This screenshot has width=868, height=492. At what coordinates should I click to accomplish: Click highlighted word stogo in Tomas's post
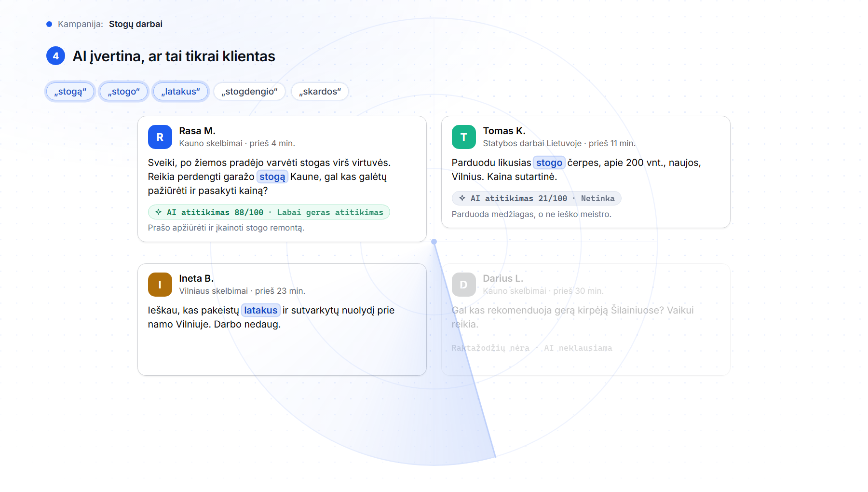tap(549, 163)
